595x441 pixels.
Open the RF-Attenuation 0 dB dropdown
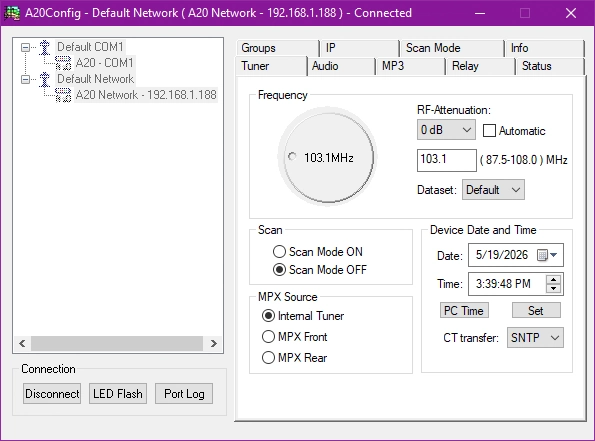(446, 130)
